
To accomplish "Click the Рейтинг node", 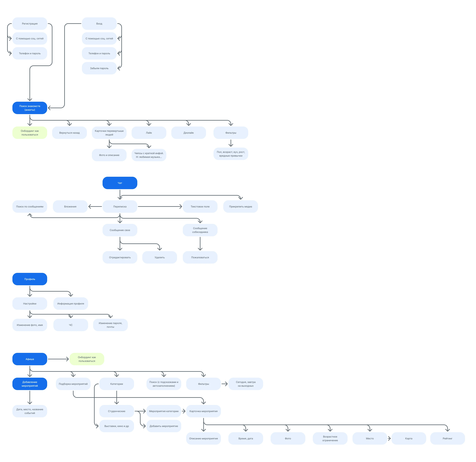I will tap(447, 438).
